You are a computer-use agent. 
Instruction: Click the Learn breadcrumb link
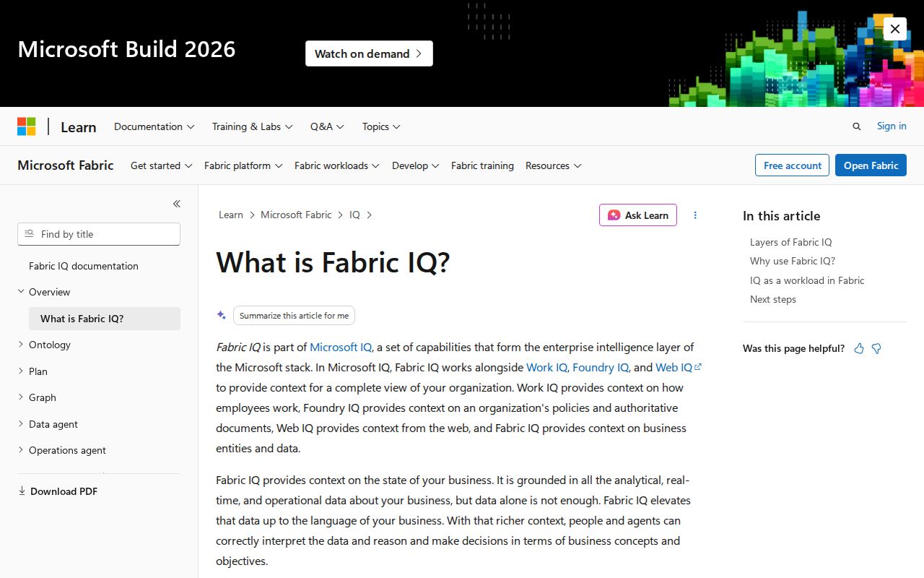point(231,215)
